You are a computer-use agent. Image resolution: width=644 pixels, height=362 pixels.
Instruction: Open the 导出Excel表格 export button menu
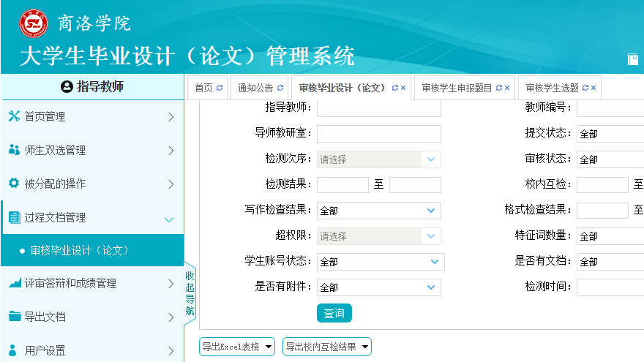click(x=237, y=347)
